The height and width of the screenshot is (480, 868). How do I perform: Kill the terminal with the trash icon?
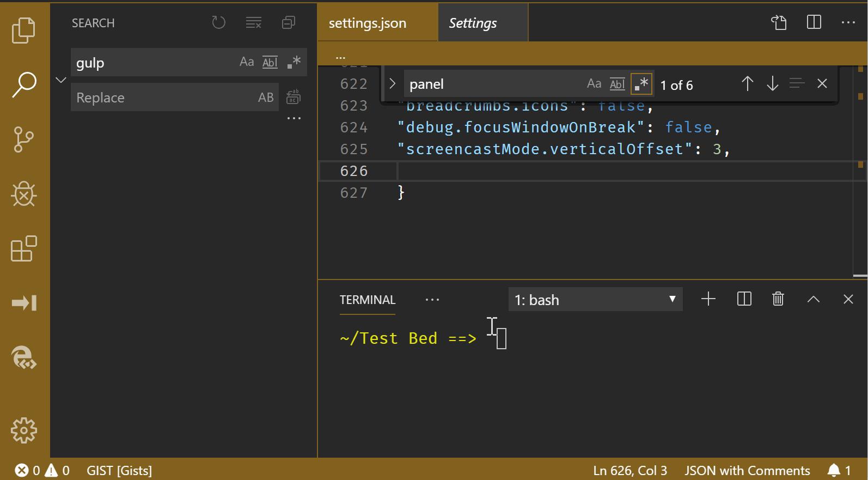pos(778,299)
